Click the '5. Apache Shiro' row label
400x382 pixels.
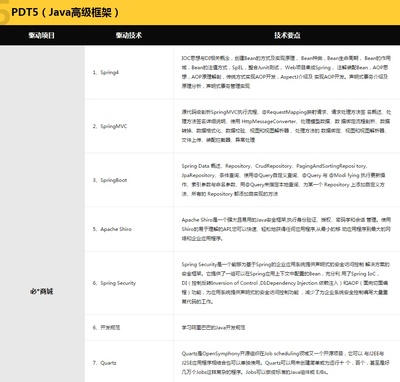tap(112, 229)
